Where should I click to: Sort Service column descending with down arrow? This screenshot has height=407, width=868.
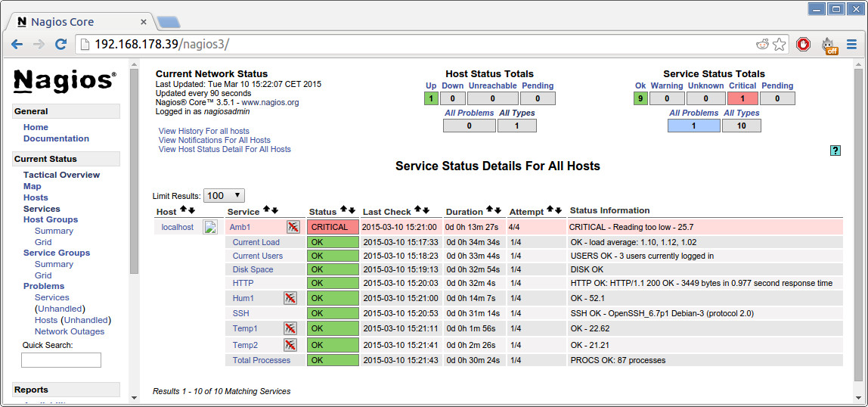pyautogui.click(x=274, y=210)
